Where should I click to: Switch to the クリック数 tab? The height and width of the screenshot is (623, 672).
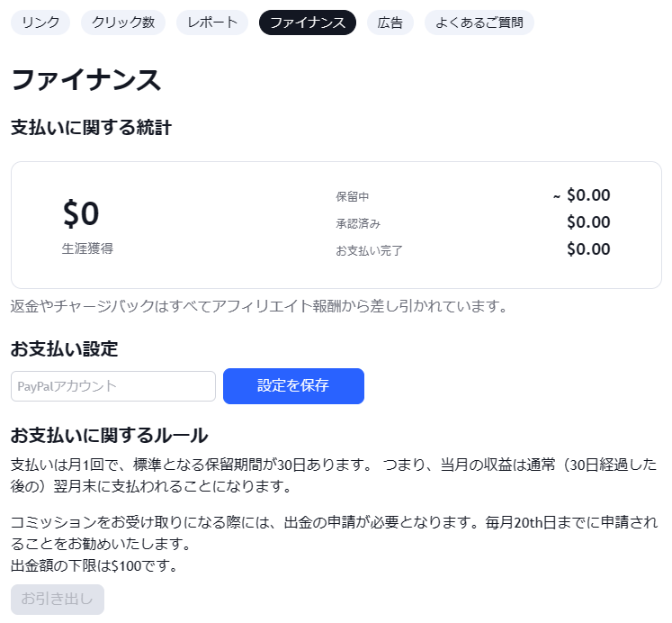tap(123, 23)
